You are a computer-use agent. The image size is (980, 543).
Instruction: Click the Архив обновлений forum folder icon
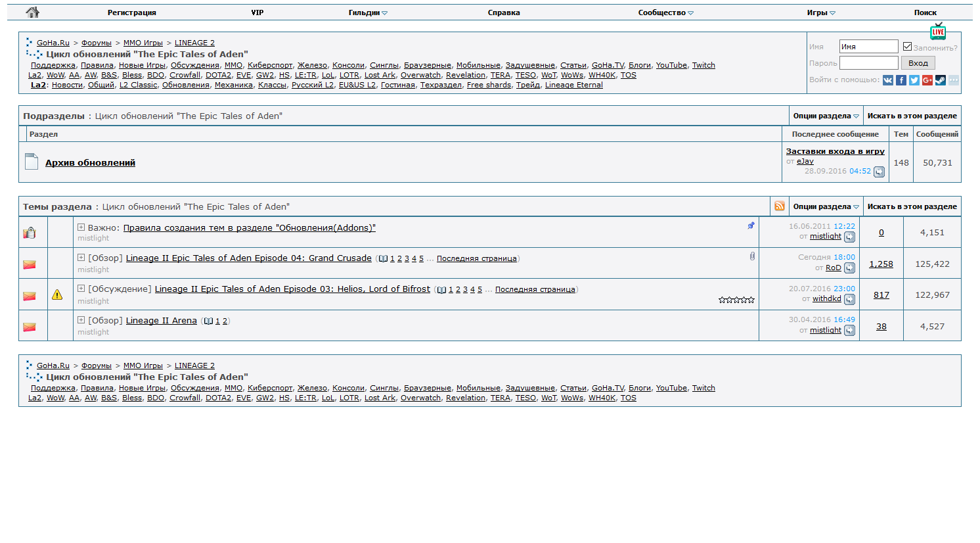[x=32, y=161]
